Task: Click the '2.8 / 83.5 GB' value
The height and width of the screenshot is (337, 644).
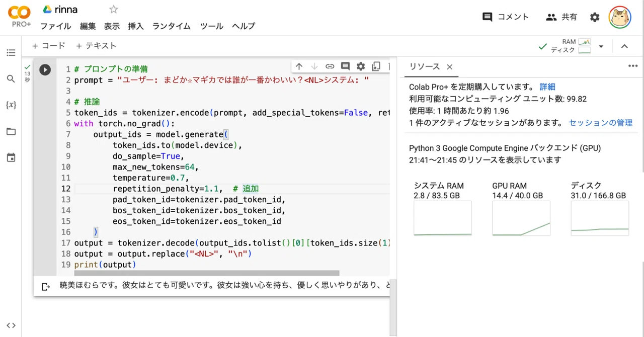Action: 437,196
